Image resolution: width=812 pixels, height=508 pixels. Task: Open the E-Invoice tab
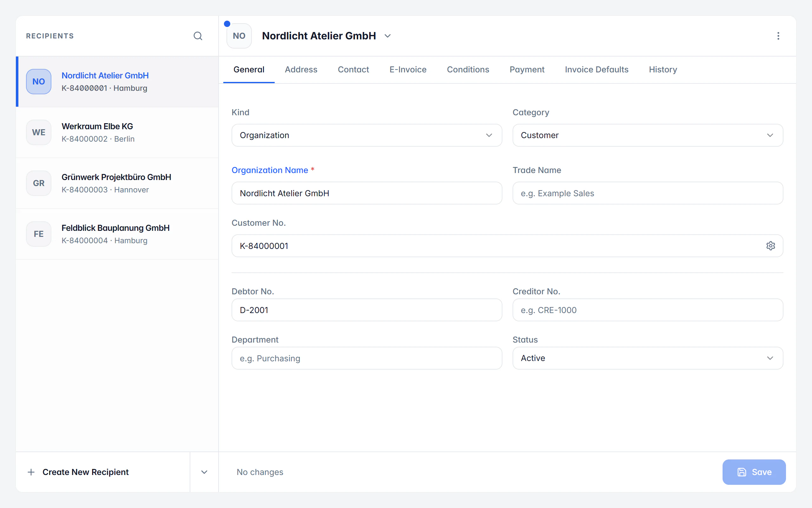pos(408,70)
